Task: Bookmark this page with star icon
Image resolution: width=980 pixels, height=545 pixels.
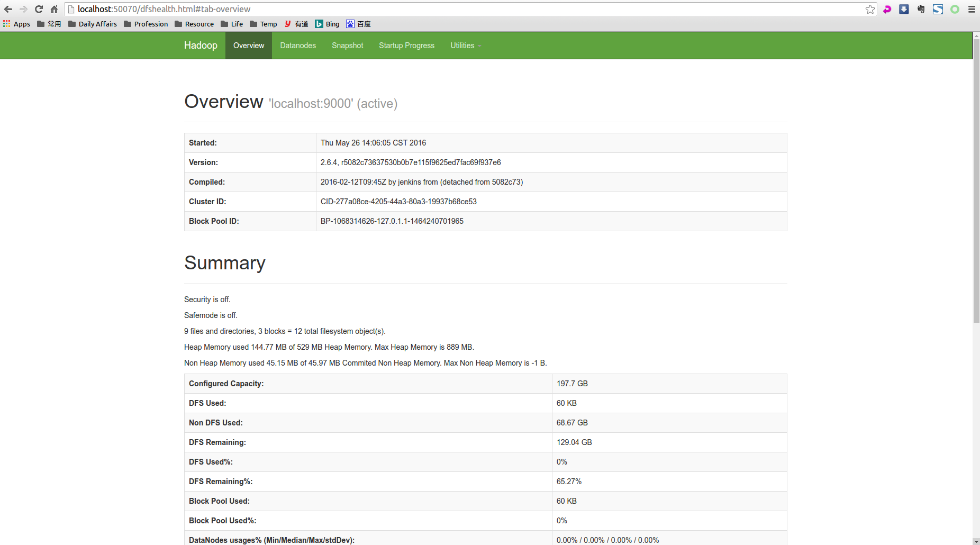Action: pos(870,9)
